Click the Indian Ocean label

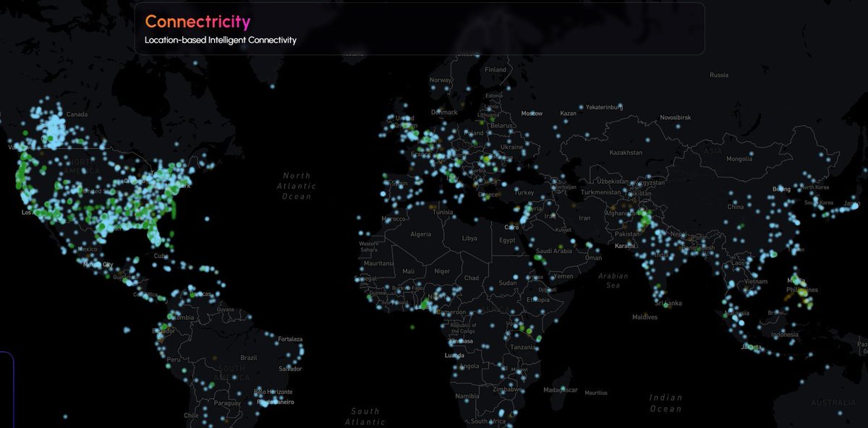pos(664,402)
